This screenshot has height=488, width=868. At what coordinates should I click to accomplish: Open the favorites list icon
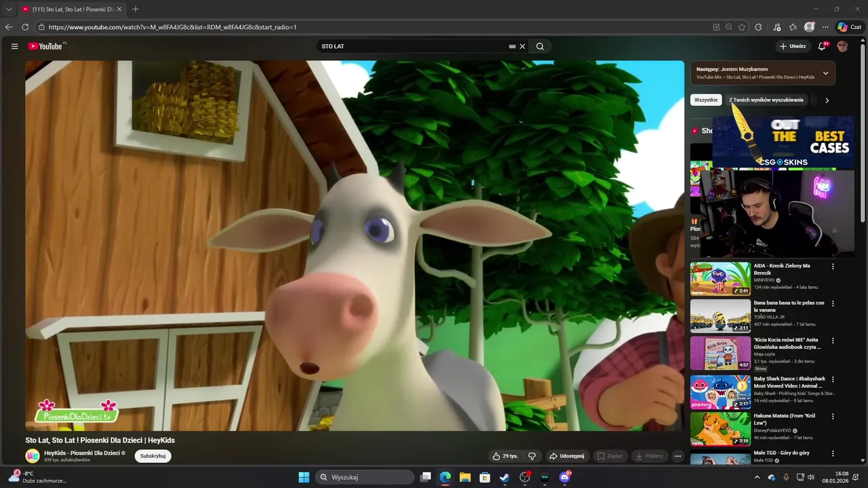click(x=793, y=27)
